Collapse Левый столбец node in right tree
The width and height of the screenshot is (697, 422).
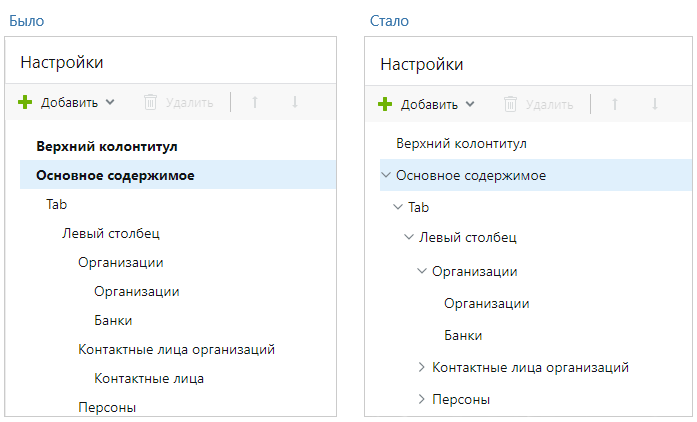tap(409, 237)
